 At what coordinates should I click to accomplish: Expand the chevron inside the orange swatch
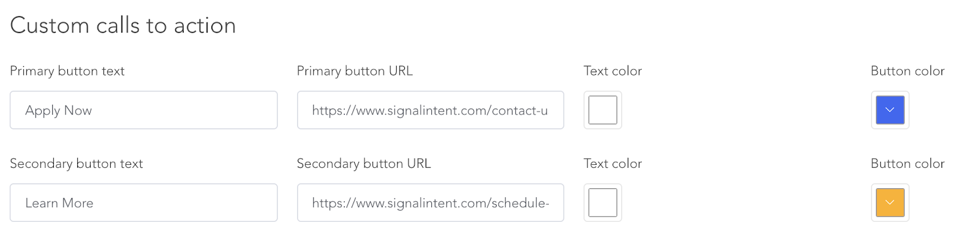tap(890, 203)
